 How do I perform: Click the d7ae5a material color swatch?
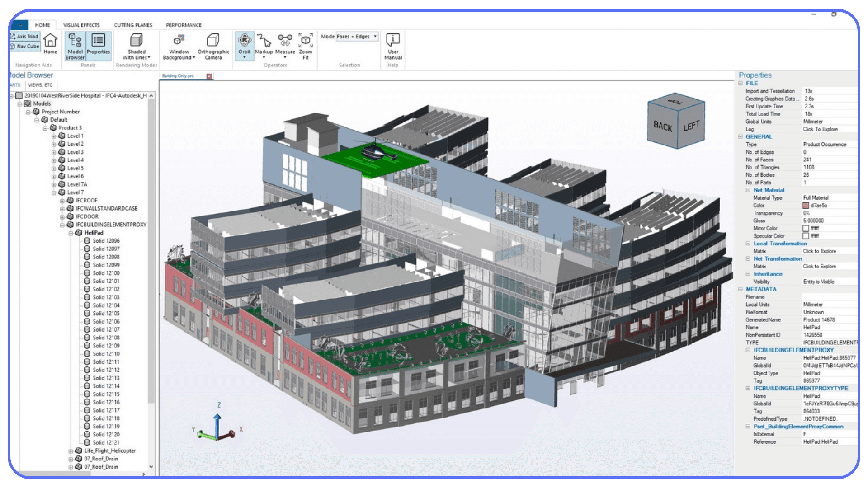pyautogui.click(x=805, y=205)
